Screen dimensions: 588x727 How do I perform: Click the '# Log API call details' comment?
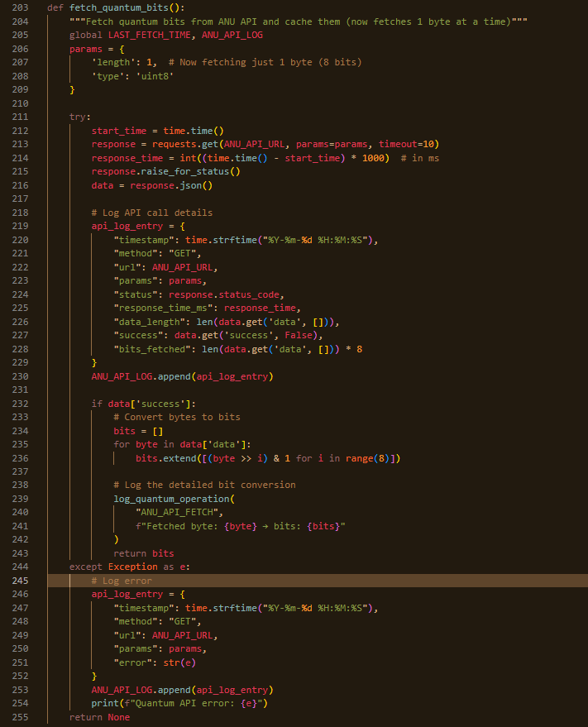152,213
